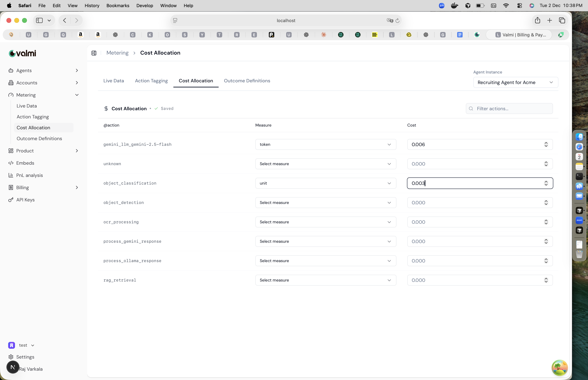This screenshot has height=380, width=588.
Task: Click the Docker whale icon in the menu bar
Action: (x=454, y=5)
